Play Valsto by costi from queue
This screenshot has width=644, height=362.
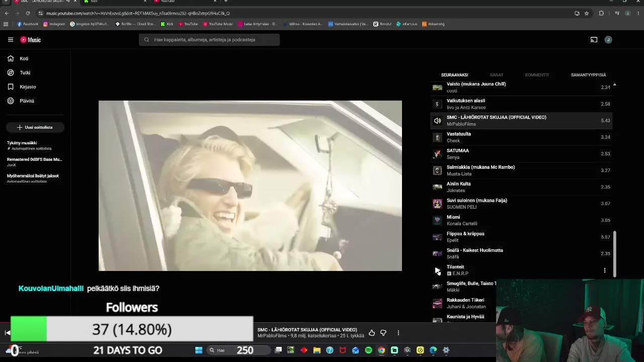coord(521,87)
